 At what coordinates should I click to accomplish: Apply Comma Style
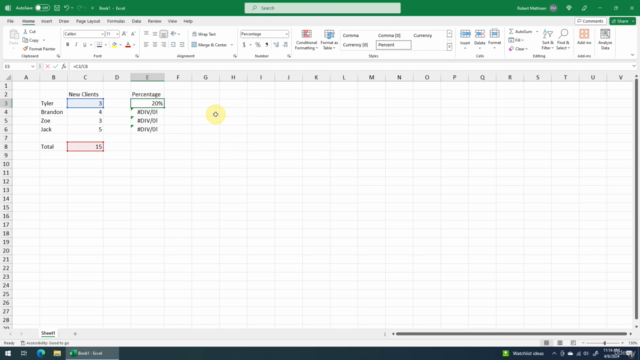pos(267,44)
